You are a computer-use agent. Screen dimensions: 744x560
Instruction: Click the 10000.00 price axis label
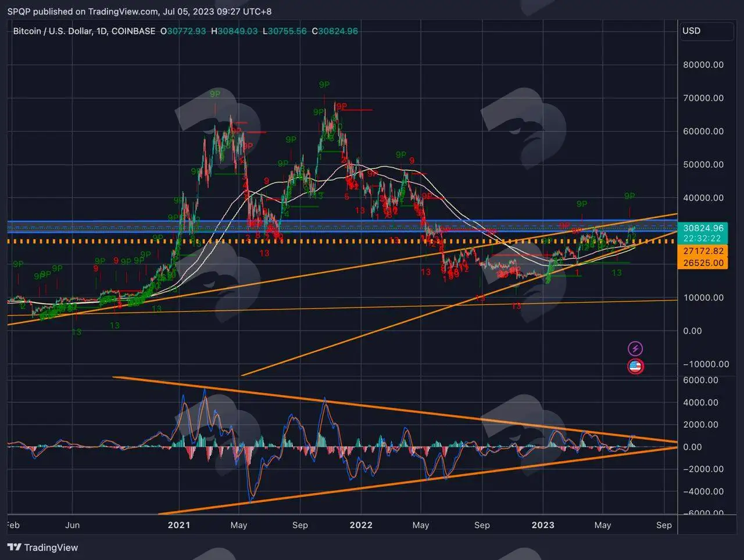[x=703, y=297]
